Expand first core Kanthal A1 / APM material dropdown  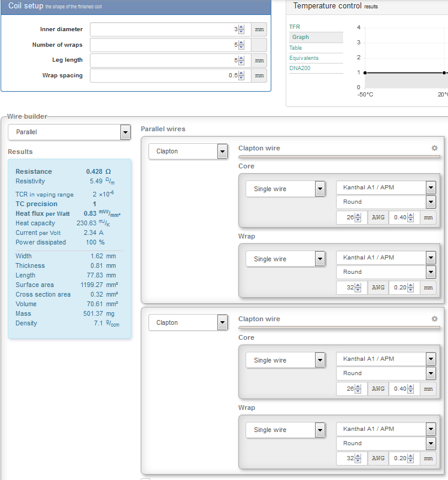click(x=386, y=188)
